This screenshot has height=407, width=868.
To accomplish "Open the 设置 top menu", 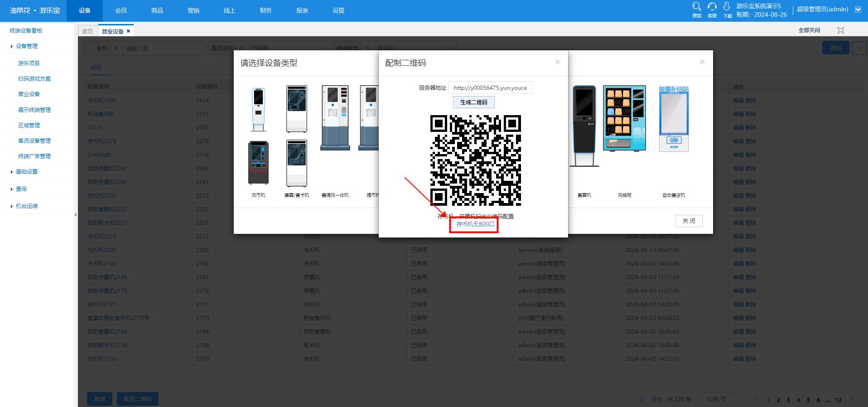I will 338,10.
